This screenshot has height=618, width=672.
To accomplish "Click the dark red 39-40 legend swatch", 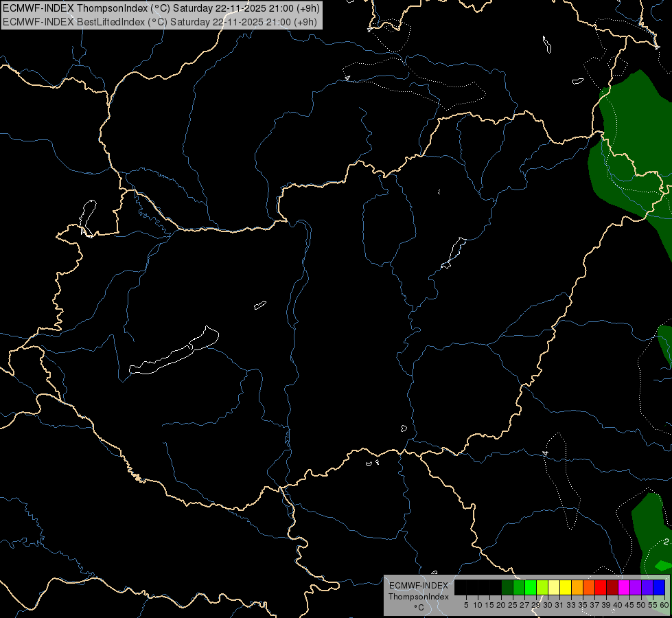I will tap(612, 587).
